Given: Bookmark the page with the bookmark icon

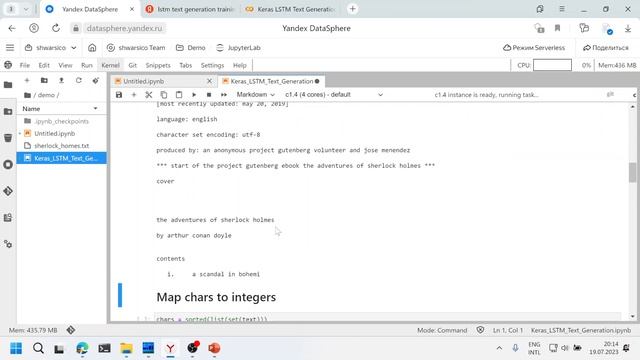Looking at the screenshot, I should point(557,28).
